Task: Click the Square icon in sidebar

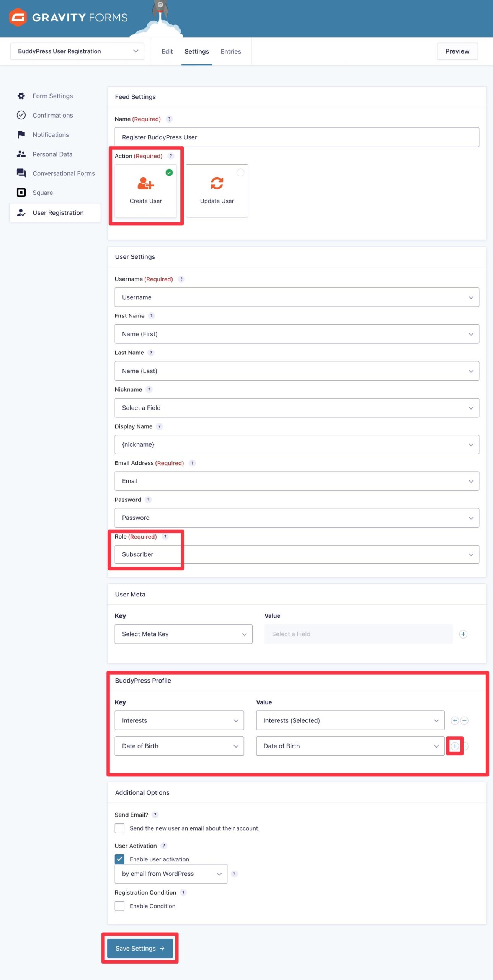Action: [x=21, y=193]
